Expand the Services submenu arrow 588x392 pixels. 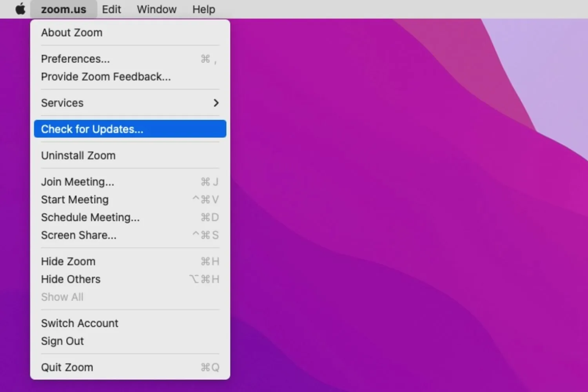click(x=216, y=103)
